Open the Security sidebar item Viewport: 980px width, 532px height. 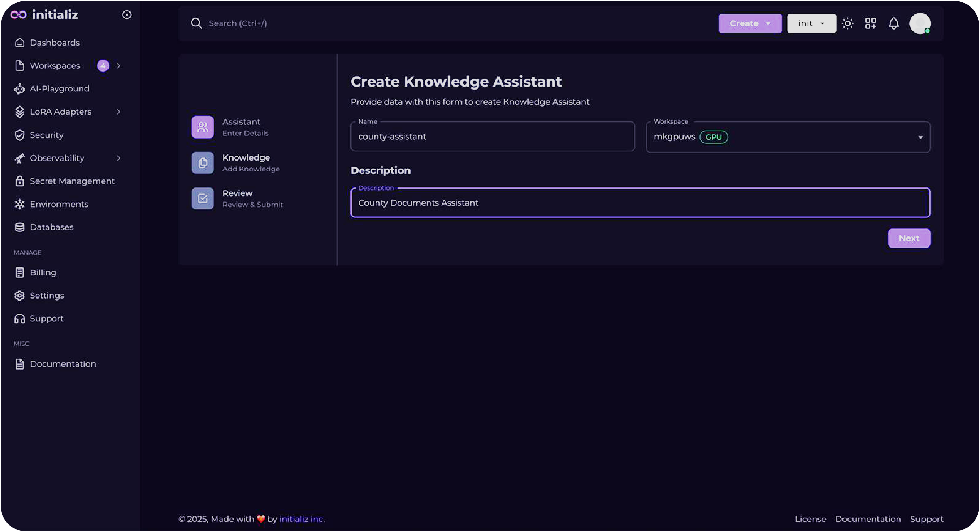(46, 135)
